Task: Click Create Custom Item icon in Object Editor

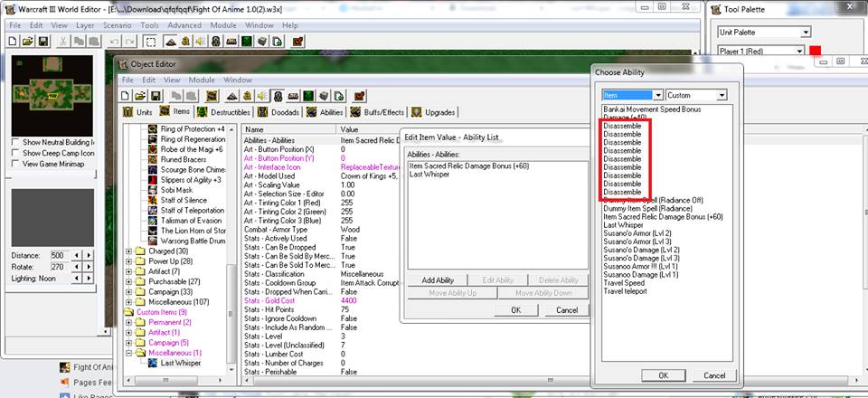Action: pos(212,95)
